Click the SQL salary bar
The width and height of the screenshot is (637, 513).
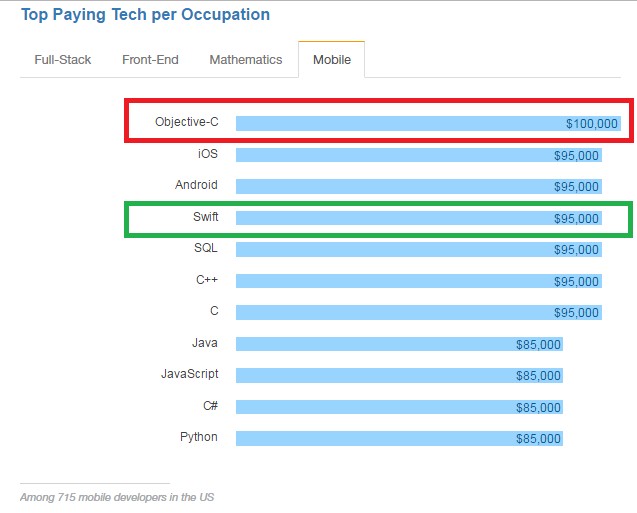coord(419,249)
